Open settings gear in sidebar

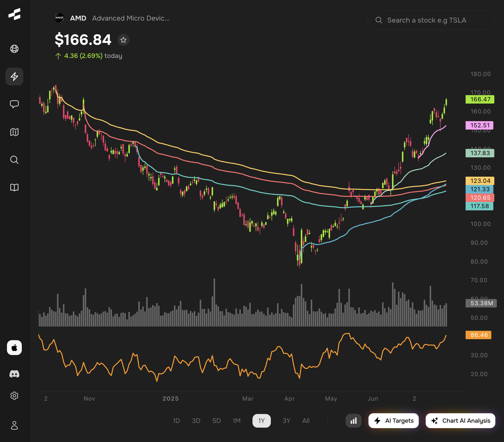14,396
